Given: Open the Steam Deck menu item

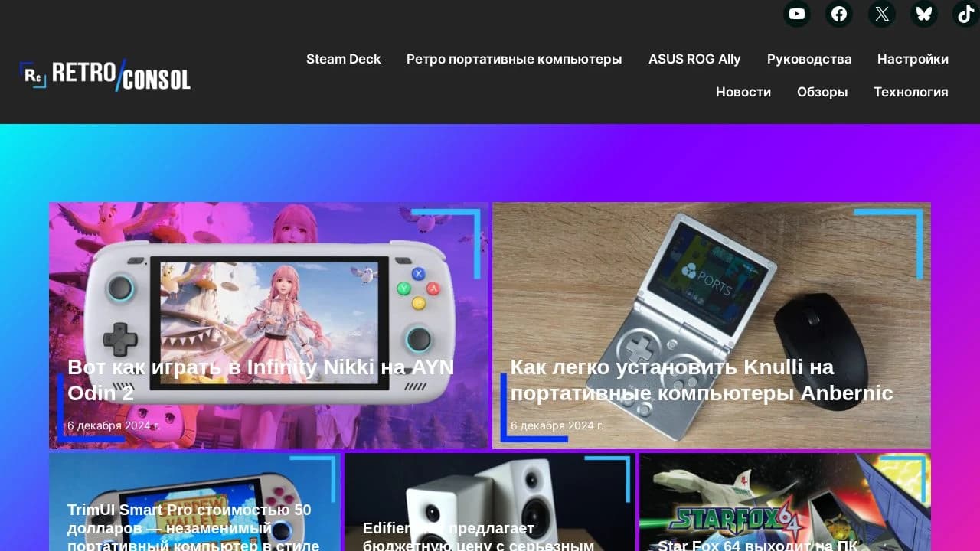Looking at the screenshot, I should pos(343,59).
